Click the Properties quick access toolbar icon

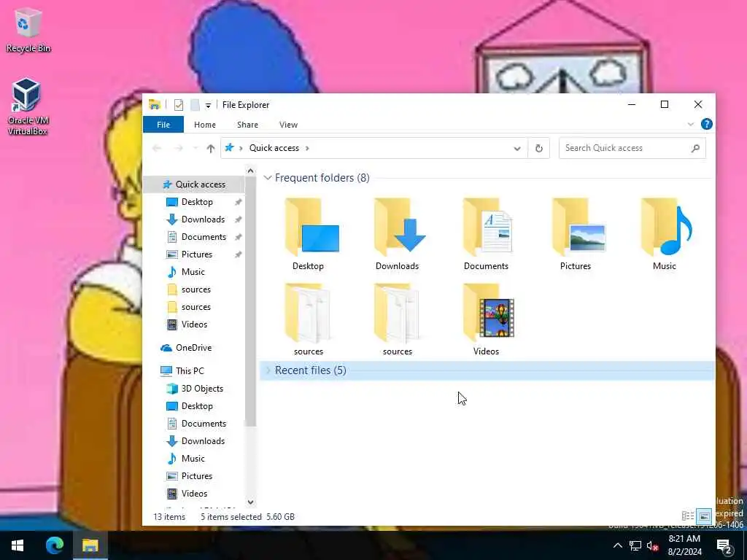click(x=179, y=105)
